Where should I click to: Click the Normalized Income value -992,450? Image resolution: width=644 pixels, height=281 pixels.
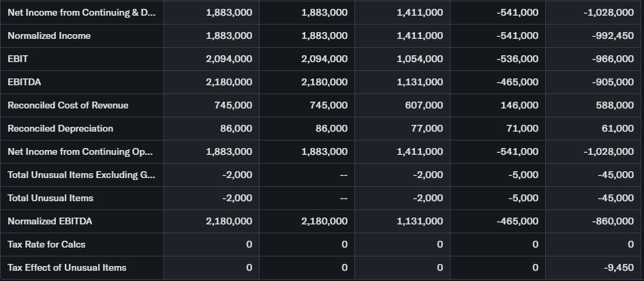613,35
